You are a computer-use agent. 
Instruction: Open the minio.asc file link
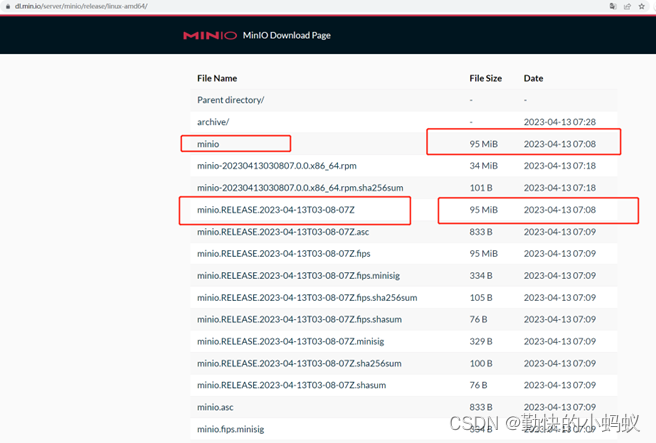coord(215,407)
